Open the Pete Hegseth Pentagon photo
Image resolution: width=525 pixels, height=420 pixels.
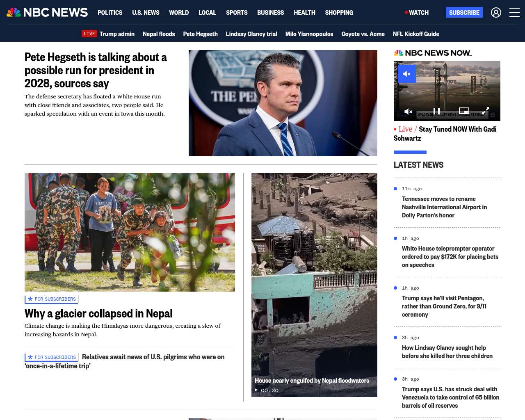pyautogui.click(x=283, y=103)
